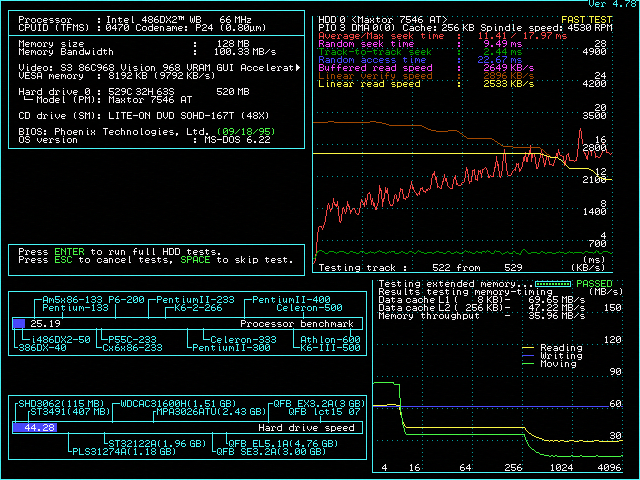This screenshot has height=480, width=640.
Task: Select the SHD3062(115 MB) reference drive
Action: 61,404
